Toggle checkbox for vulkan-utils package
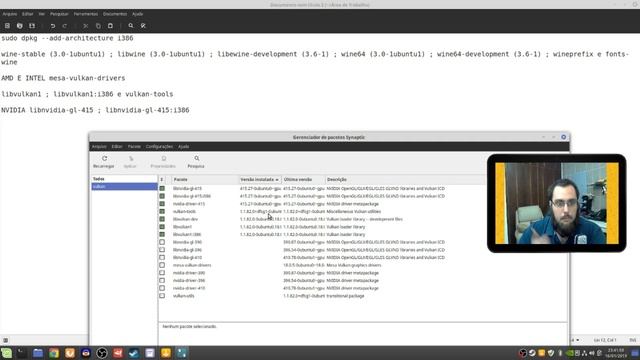This screenshot has width=640, height=360. coord(162,296)
